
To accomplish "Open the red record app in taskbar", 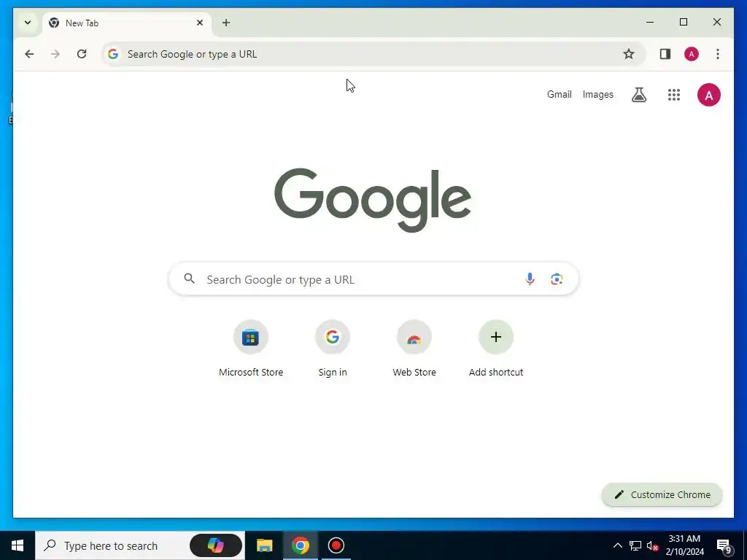I will pyautogui.click(x=336, y=545).
